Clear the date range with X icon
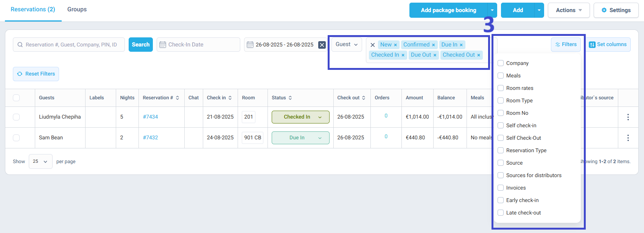This screenshot has width=644, height=233. (322, 45)
